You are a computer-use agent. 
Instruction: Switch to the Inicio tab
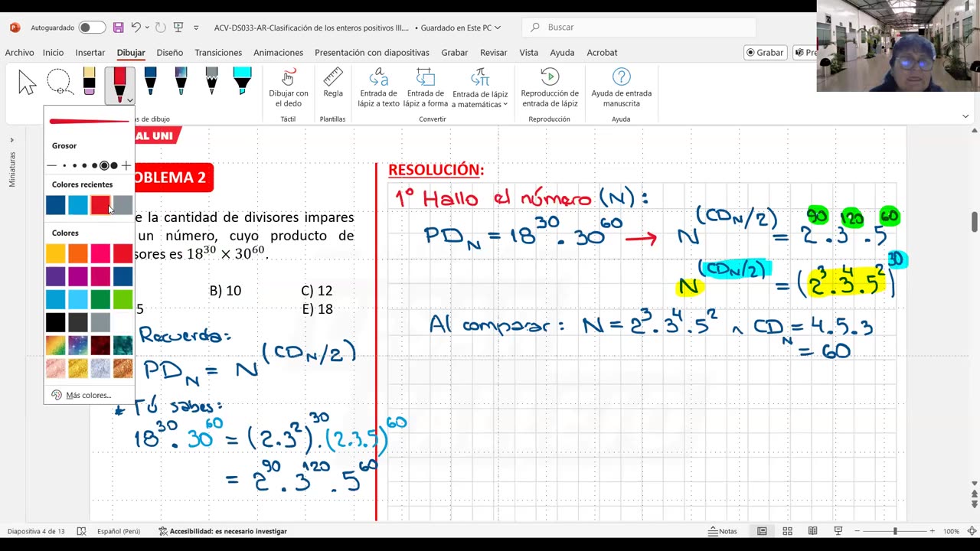click(53, 53)
